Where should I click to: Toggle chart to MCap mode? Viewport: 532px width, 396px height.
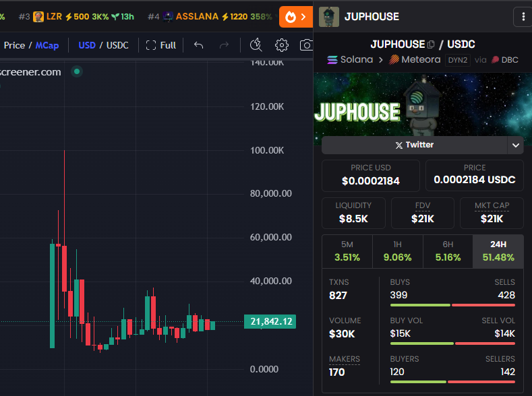(x=47, y=45)
